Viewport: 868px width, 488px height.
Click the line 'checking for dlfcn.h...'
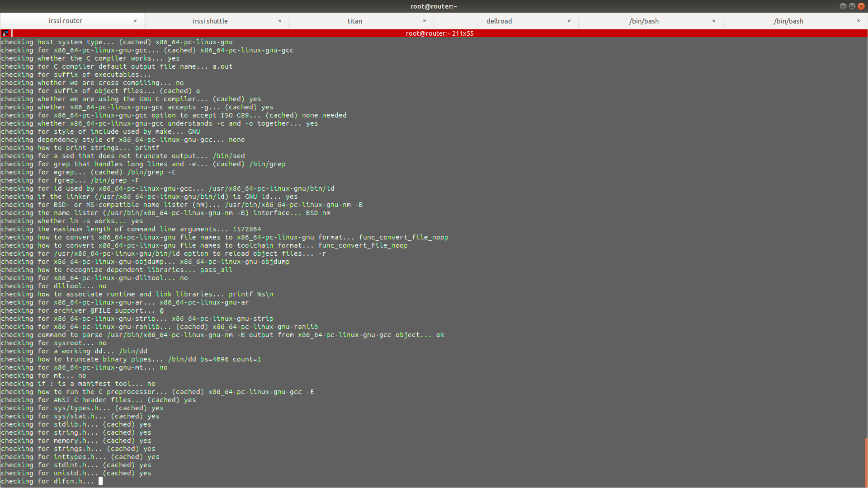(47, 481)
